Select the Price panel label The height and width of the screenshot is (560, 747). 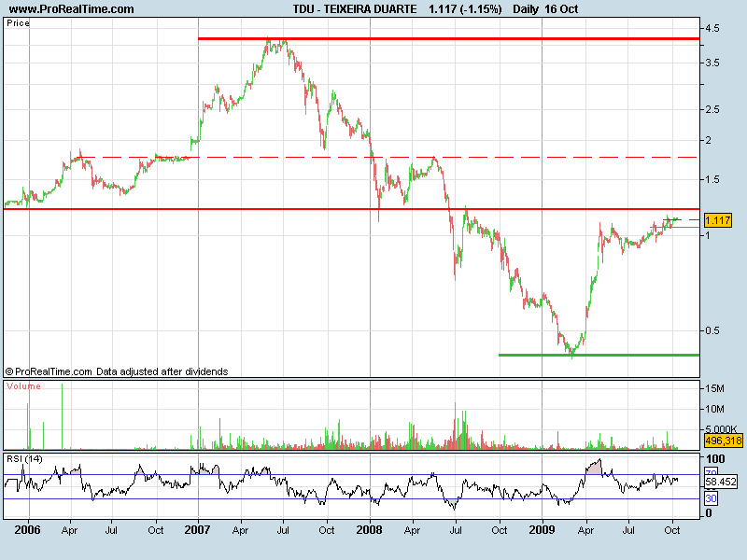(x=18, y=23)
